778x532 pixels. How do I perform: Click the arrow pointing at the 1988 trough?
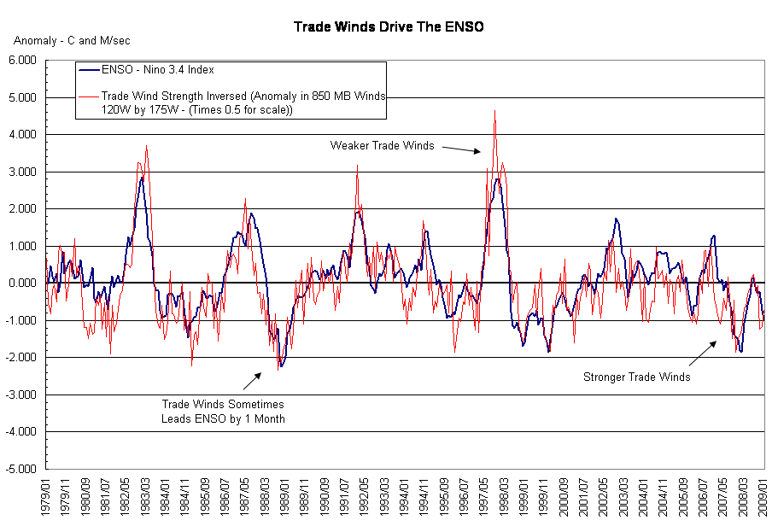coord(253,381)
